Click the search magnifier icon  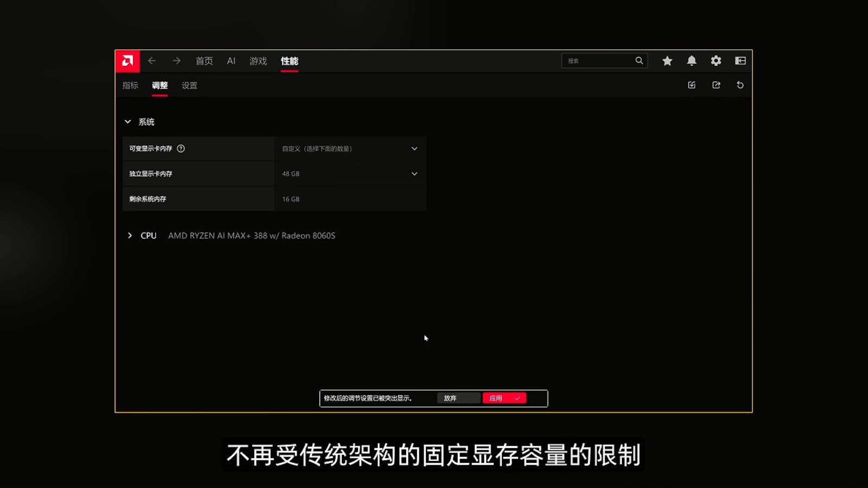[x=639, y=61]
